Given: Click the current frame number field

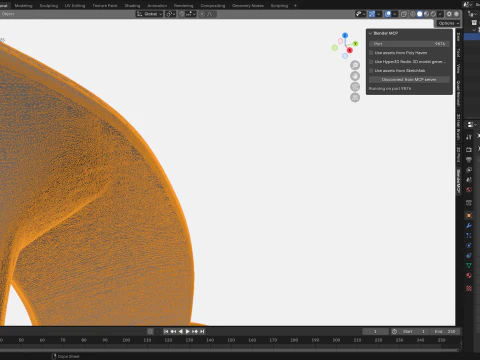Looking at the screenshot, I should pos(376,332).
